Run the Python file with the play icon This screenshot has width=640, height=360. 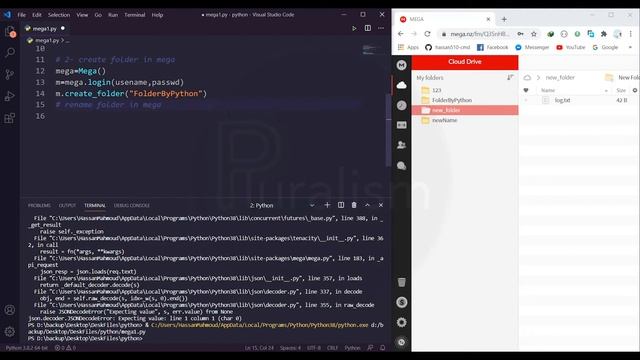click(x=354, y=28)
